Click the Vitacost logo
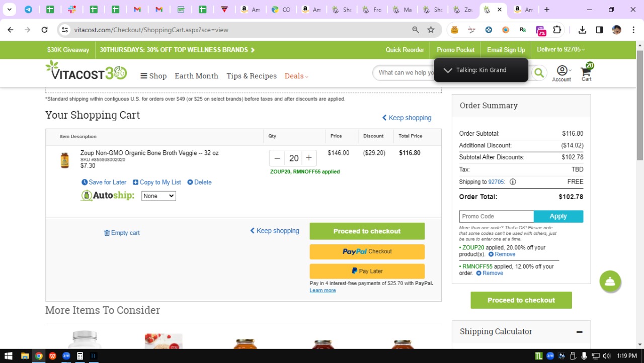 tap(86, 70)
